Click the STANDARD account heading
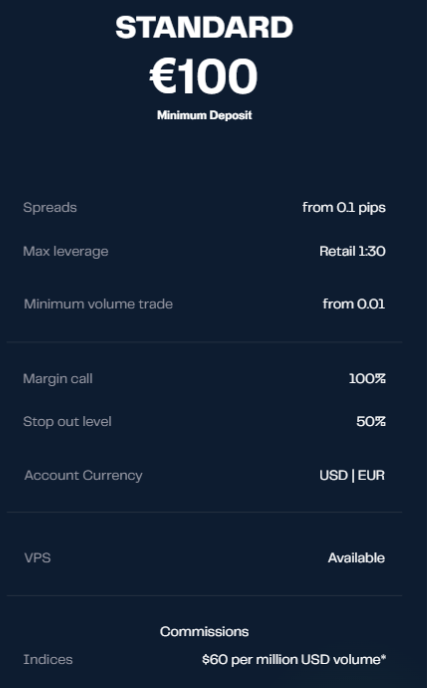Screen dimensions: 427x688 pyautogui.click(x=205, y=28)
